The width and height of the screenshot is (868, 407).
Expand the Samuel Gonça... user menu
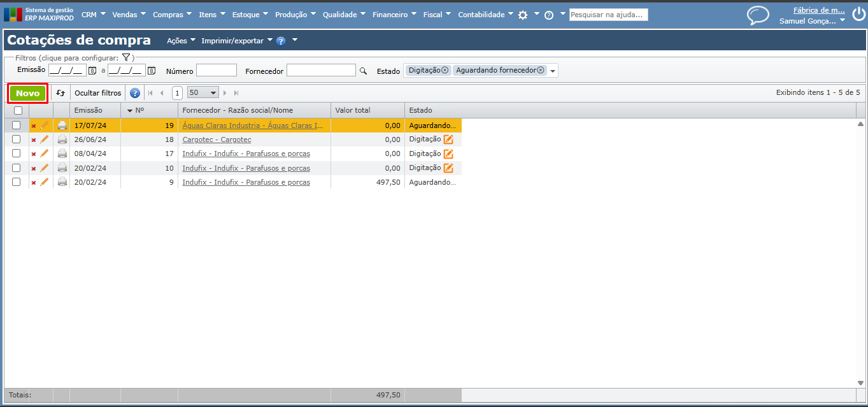pos(812,21)
